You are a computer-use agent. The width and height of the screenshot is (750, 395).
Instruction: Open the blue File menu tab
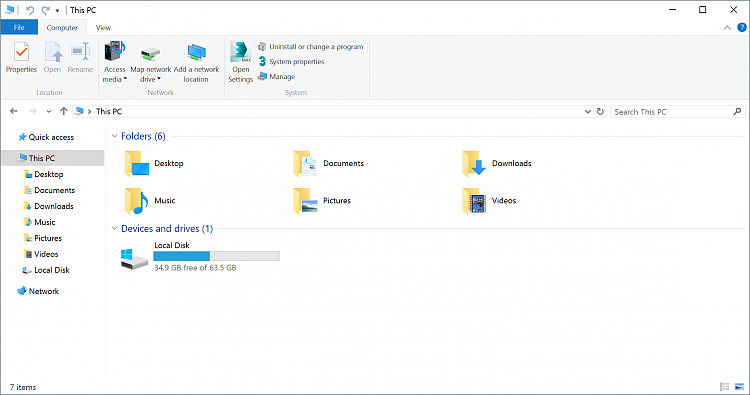(19, 27)
